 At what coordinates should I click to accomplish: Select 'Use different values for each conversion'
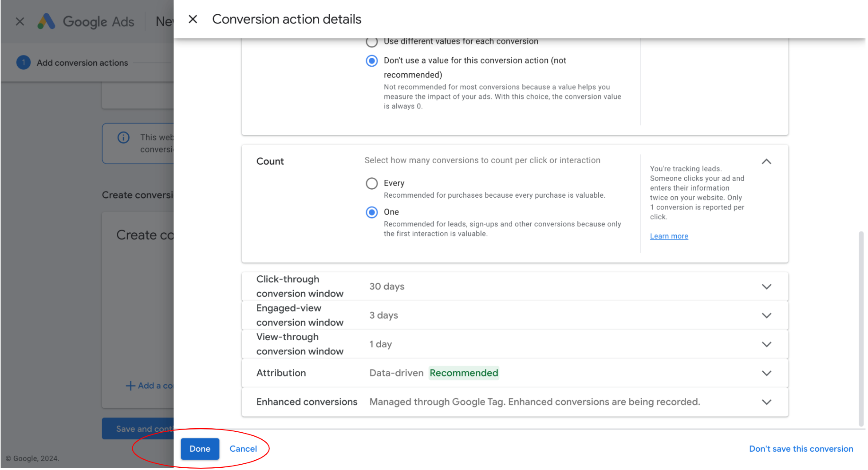[372, 42]
